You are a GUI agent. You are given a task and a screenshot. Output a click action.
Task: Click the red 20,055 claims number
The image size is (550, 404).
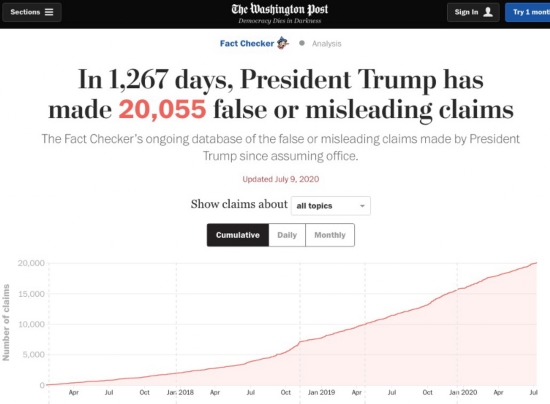click(x=162, y=109)
